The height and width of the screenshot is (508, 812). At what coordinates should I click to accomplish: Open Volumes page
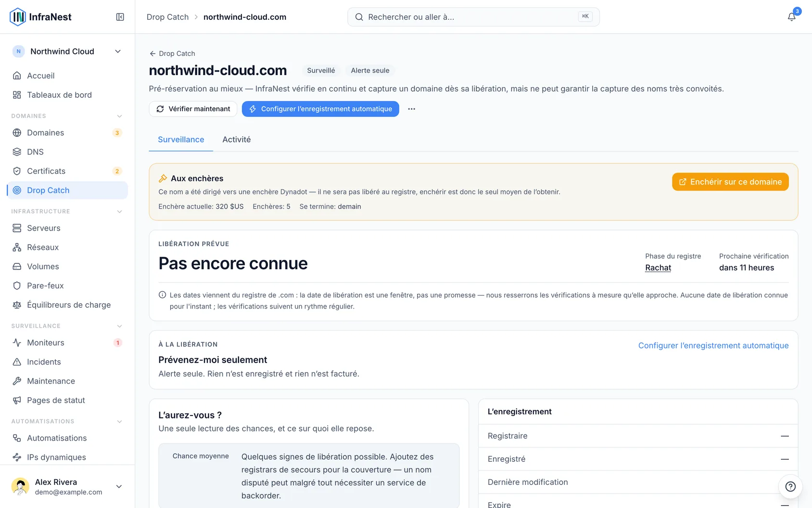point(67,266)
